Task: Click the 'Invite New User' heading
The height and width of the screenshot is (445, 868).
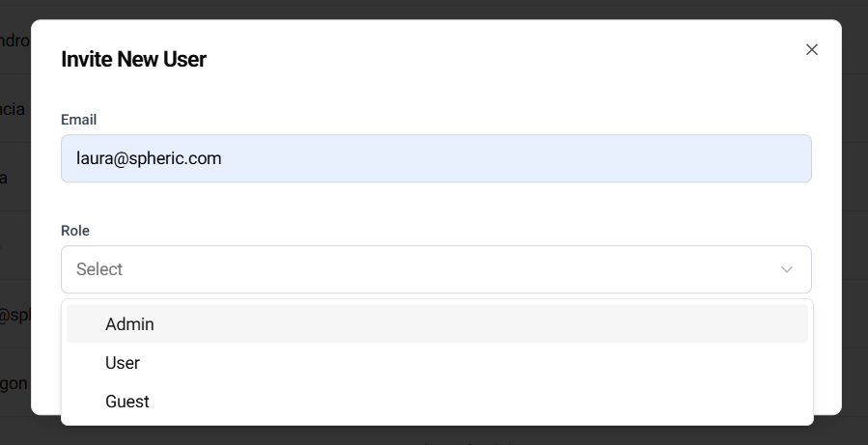Action: 133,59
